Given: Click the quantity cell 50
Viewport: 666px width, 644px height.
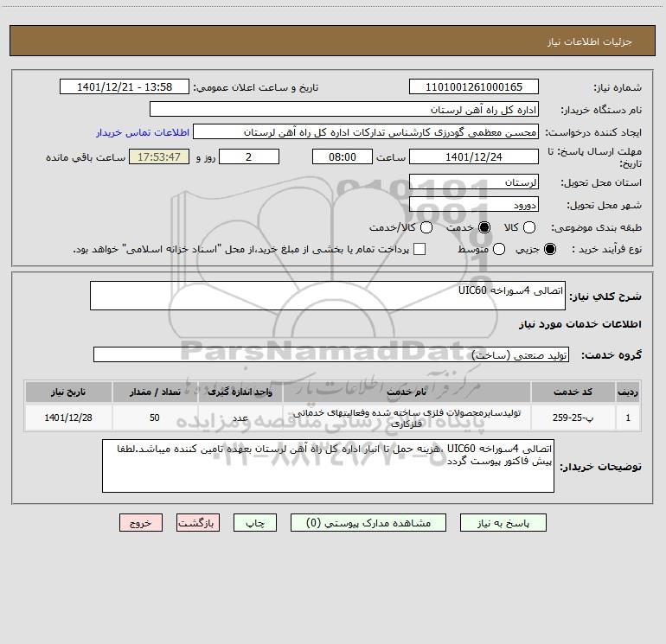Looking at the screenshot, I should coord(155,418).
